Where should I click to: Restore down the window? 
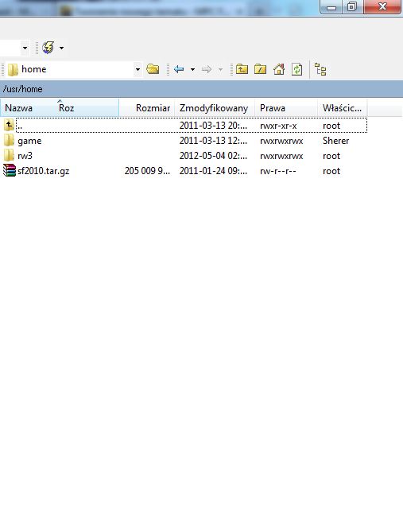tap(353, 7)
